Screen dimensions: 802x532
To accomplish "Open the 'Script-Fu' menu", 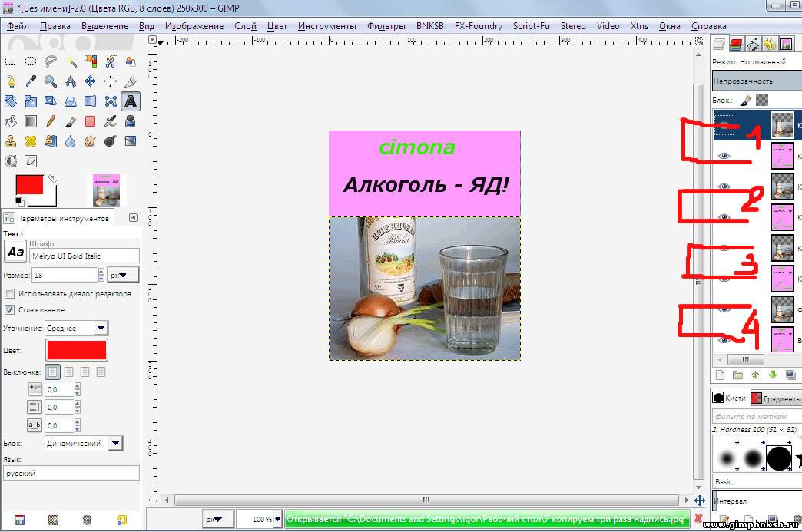I will 532,26.
